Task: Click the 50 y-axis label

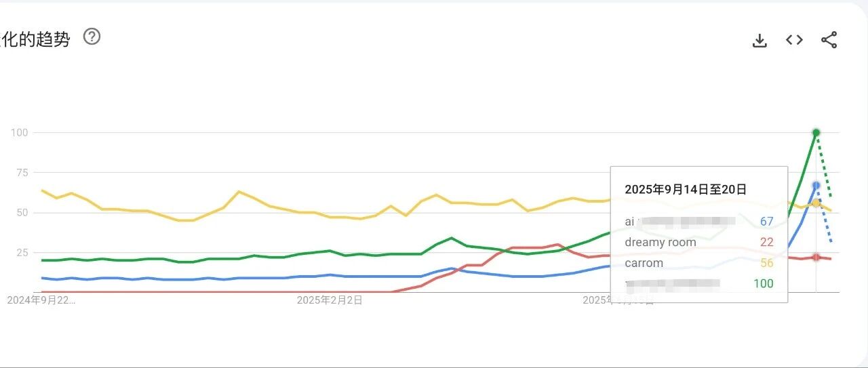Action: click(22, 212)
